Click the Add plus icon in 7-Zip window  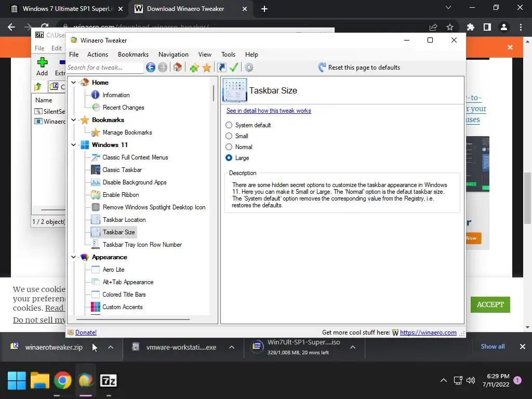[42, 62]
